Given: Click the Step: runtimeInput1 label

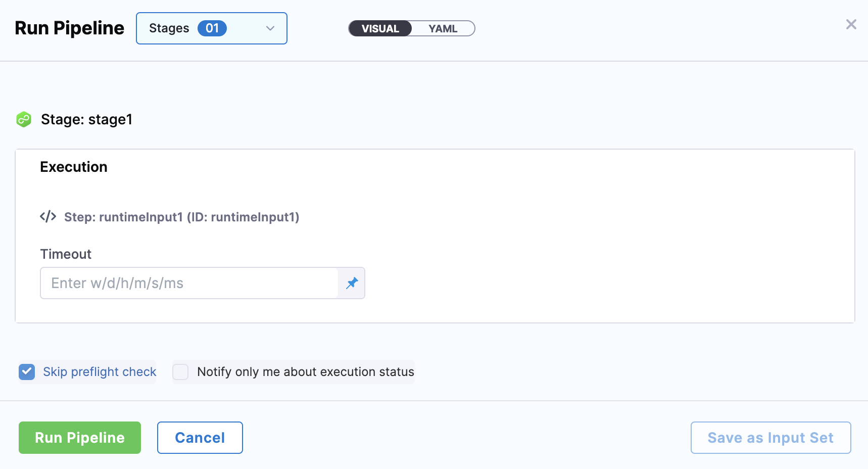Looking at the screenshot, I should click(181, 217).
